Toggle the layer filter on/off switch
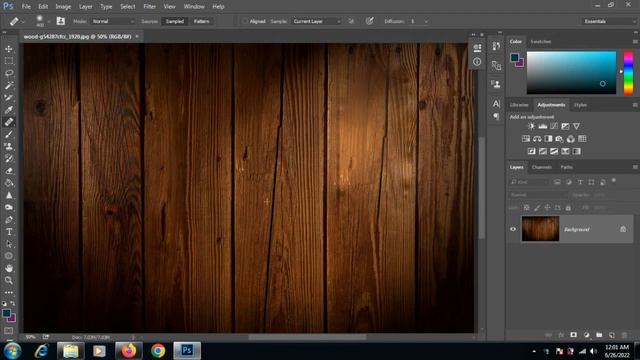The width and height of the screenshot is (640, 360). pyautogui.click(x=613, y=180)
